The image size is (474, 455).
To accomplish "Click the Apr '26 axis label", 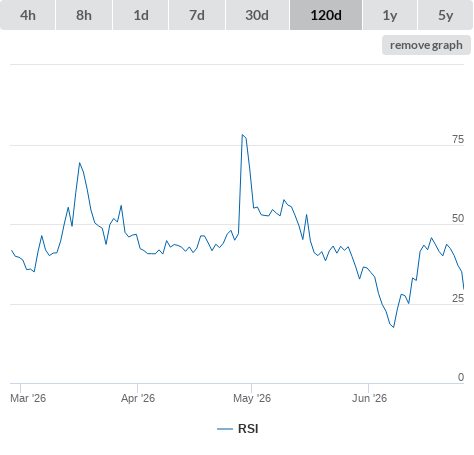I will pyautogui.click(x=138, y=398).
